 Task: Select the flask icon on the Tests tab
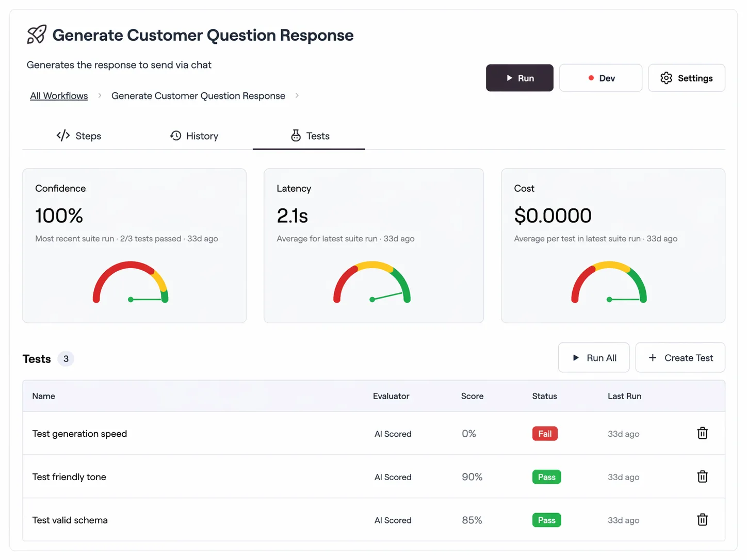click(296, 136)
